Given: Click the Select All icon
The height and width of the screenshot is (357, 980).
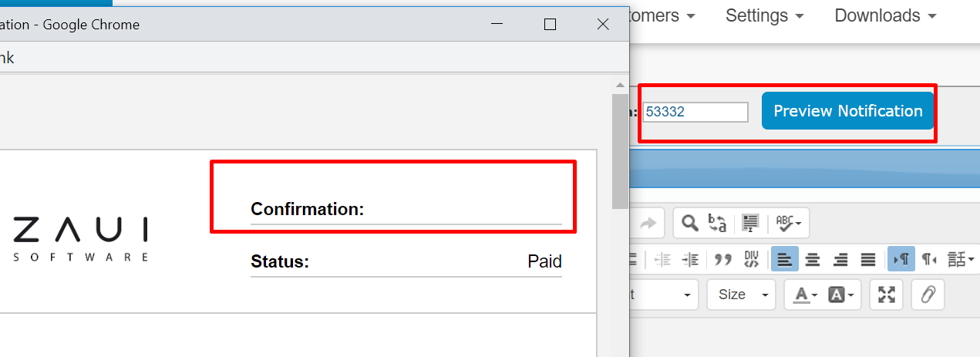Looking at the screenshot, I should click(749, 223).
